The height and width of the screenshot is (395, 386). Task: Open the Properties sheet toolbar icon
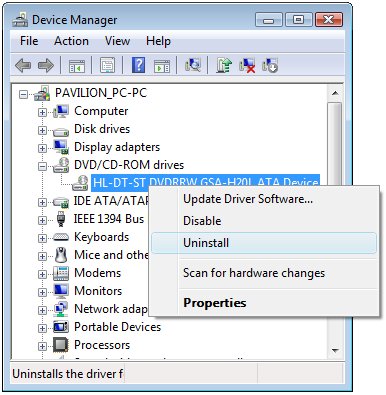107,65
